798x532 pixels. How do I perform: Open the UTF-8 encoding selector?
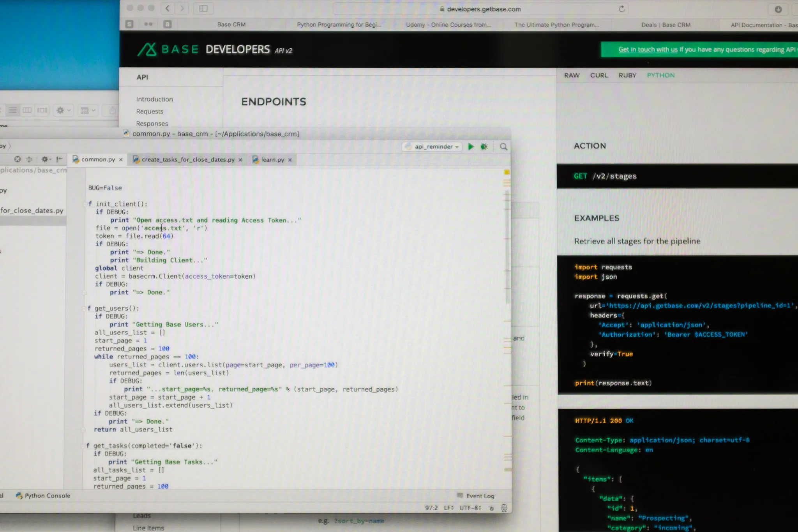(470, 508)
